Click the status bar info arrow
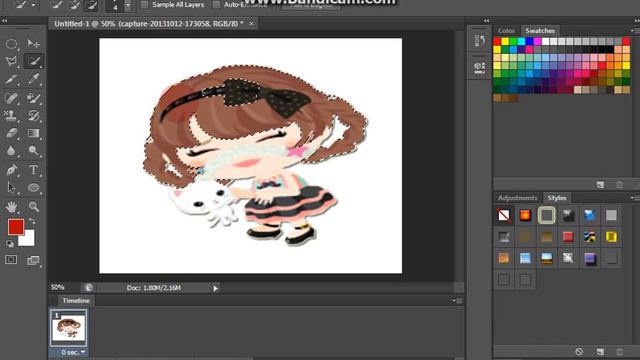 click(x=216, y=288)
